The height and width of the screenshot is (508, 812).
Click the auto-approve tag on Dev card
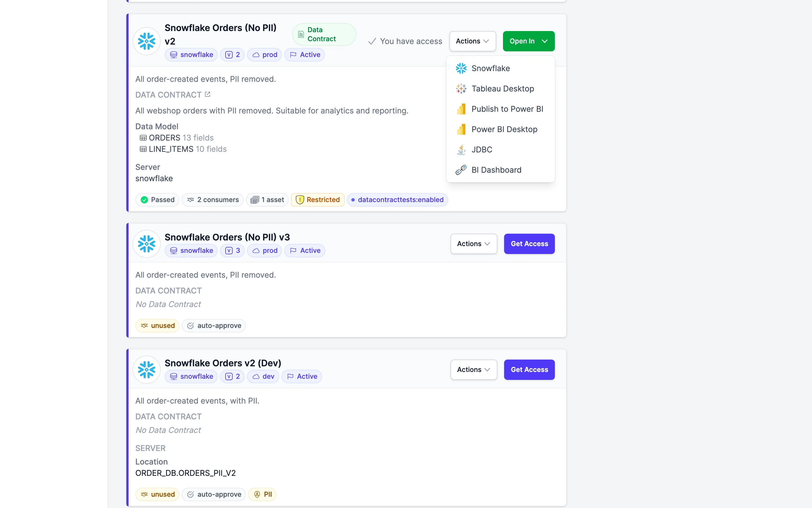(214, 494)
